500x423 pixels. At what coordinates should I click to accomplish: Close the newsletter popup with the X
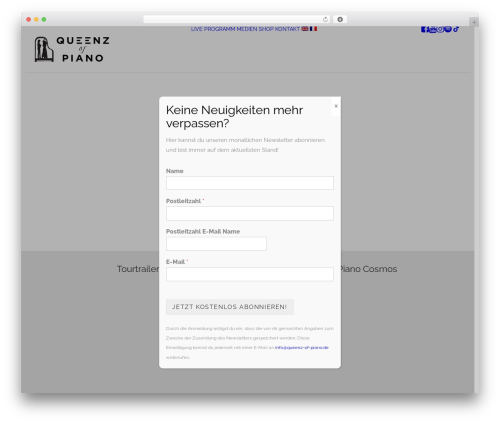pyautogui.click(x=336, y=106)
